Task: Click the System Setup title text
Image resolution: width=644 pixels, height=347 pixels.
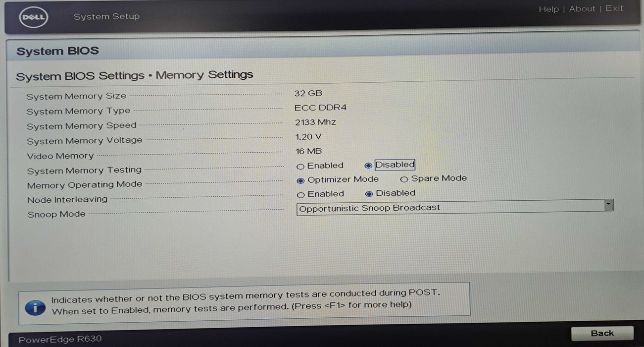Action: [106, 17]
